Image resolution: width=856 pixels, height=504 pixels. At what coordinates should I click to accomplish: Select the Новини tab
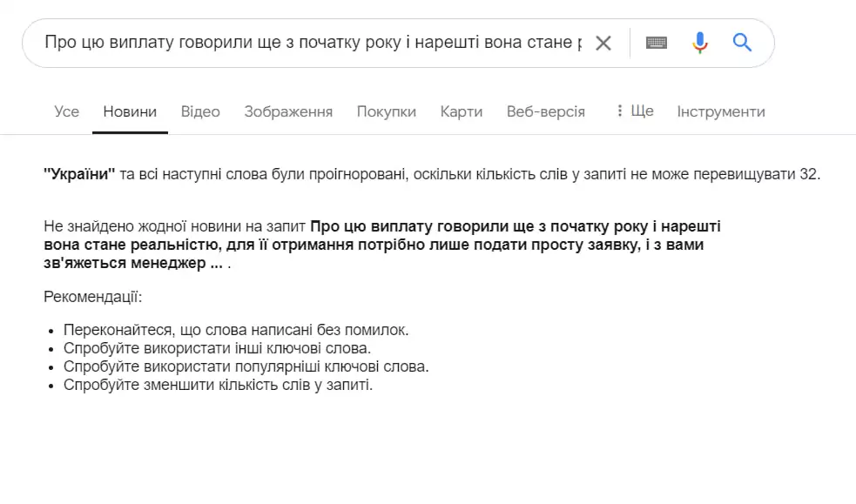tap(130, 111)
